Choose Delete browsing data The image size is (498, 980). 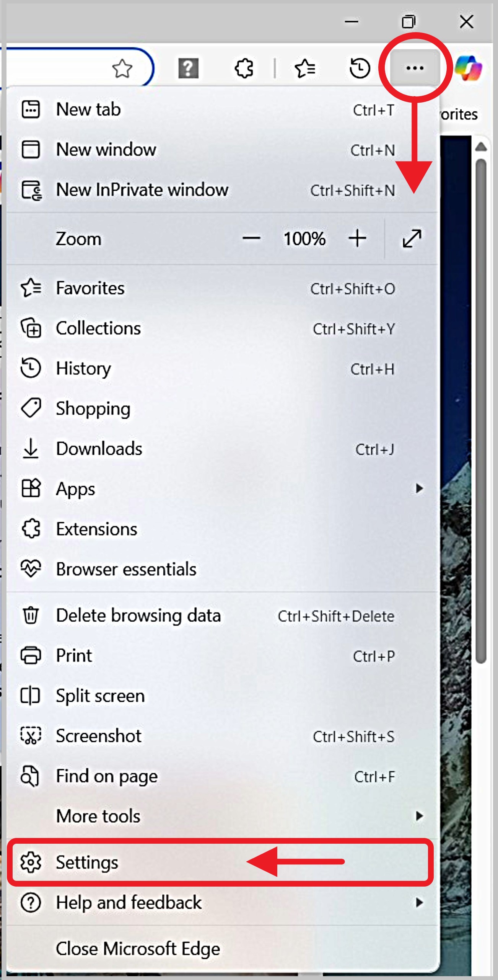coord(138,616)
